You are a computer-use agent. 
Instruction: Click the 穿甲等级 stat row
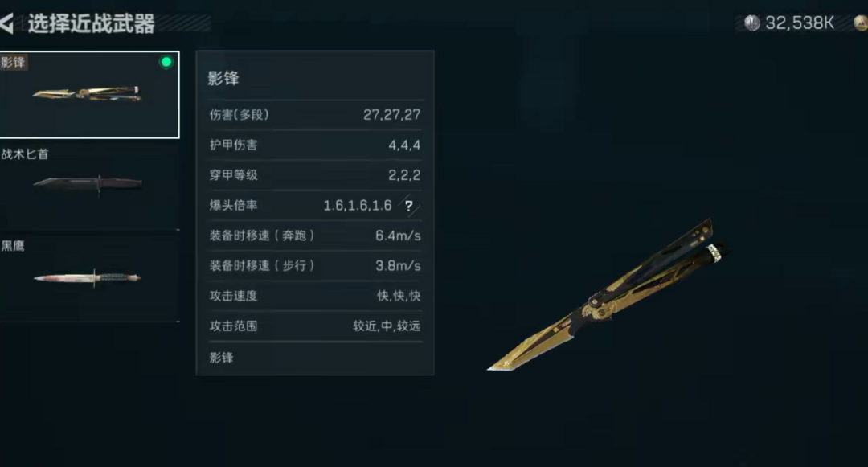point(315,175)
